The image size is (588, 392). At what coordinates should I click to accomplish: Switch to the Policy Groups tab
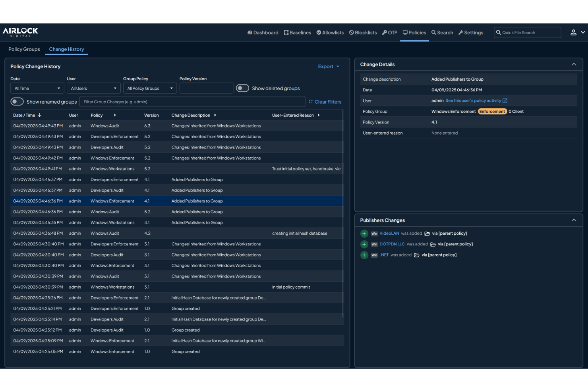tap(24, 49)
